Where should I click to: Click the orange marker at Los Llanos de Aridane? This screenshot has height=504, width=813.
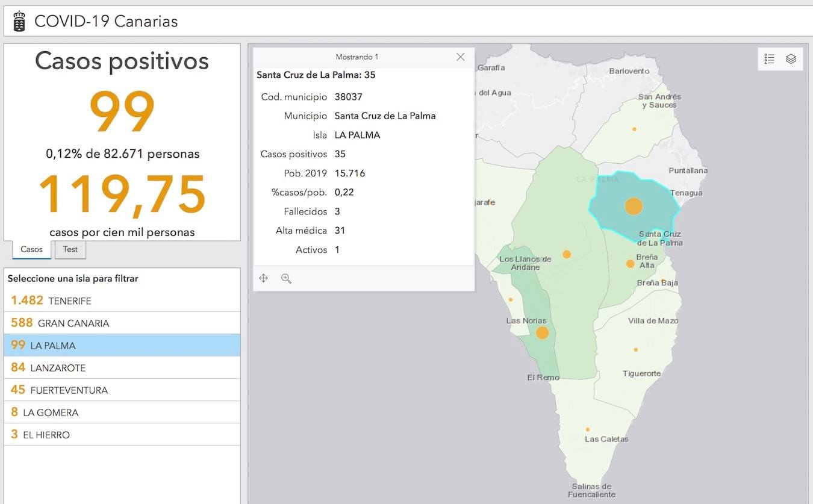point(567,254)
